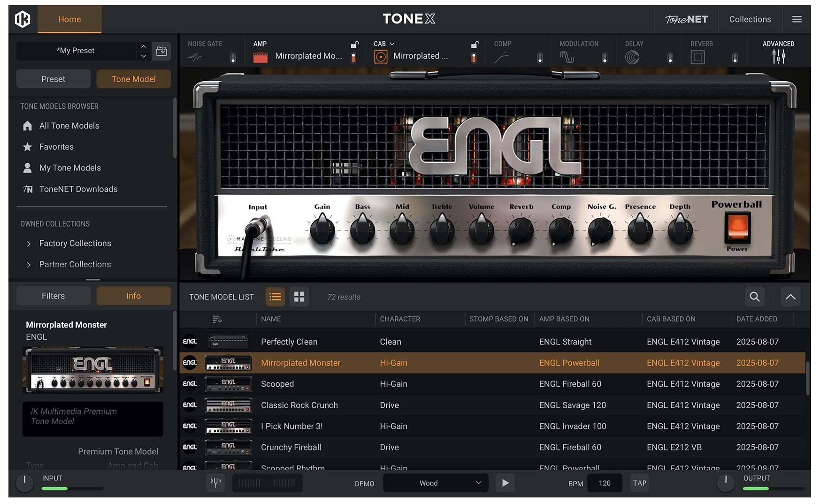Open Favorites star icon
Screen dimensions: 820x504
click(28, 147)
